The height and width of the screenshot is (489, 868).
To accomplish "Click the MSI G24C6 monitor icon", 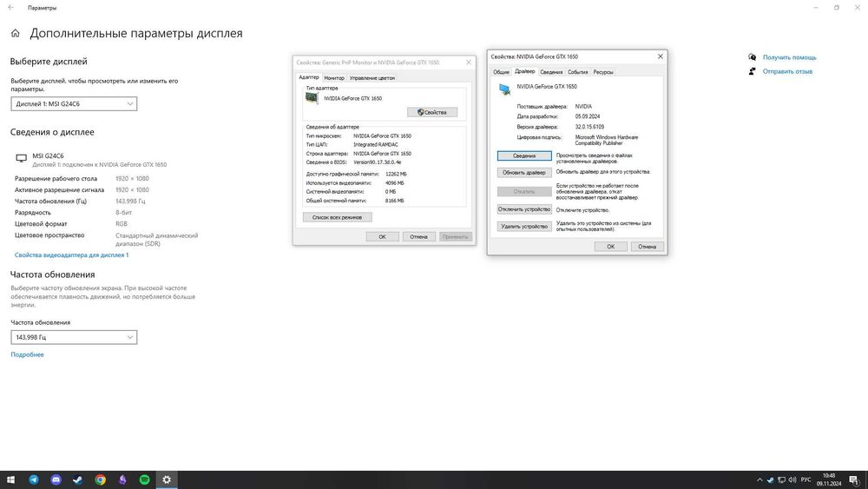I will [x=21, y=158].
